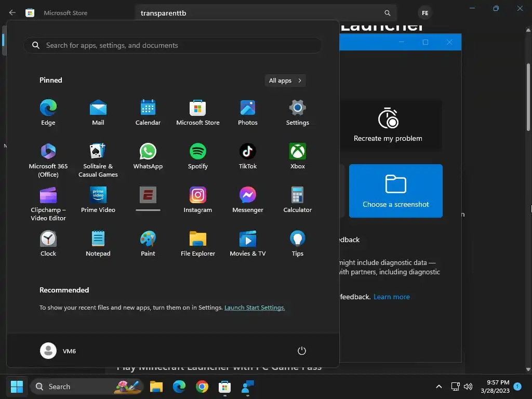The height and width of the screenshot is (399, 532).
Task: Click the Microsoft Store search field
Action: pos(265,13)
